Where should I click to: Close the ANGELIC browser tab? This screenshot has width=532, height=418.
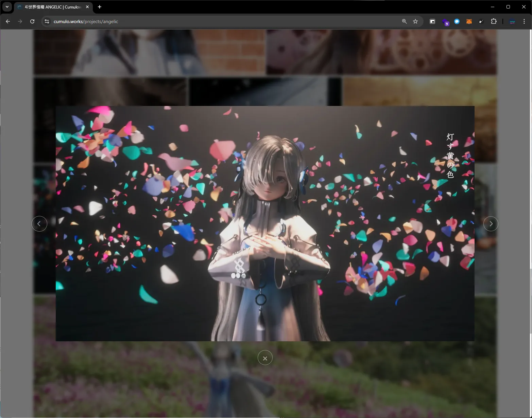pyautogui.click(x=87, y=7)
